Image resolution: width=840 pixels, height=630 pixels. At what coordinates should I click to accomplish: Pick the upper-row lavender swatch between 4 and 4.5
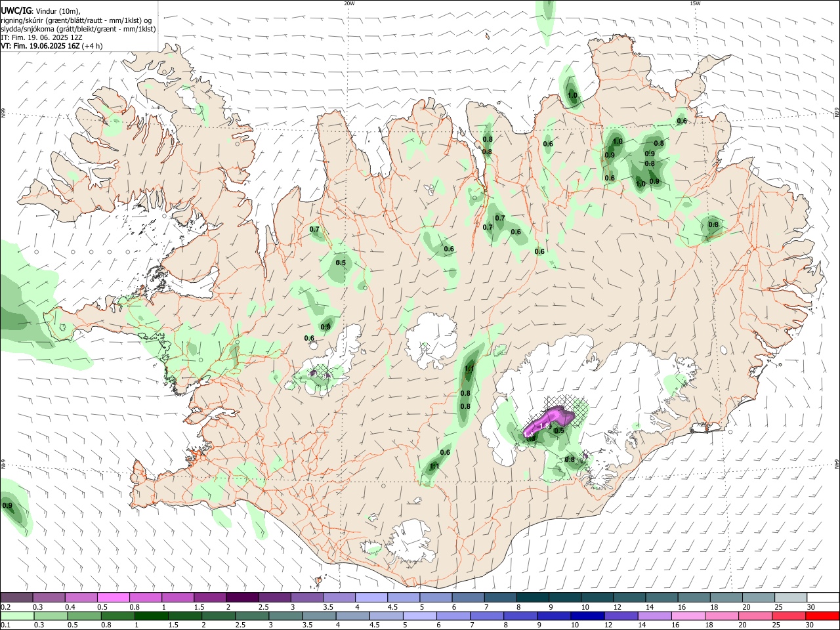tap(371, 597)
